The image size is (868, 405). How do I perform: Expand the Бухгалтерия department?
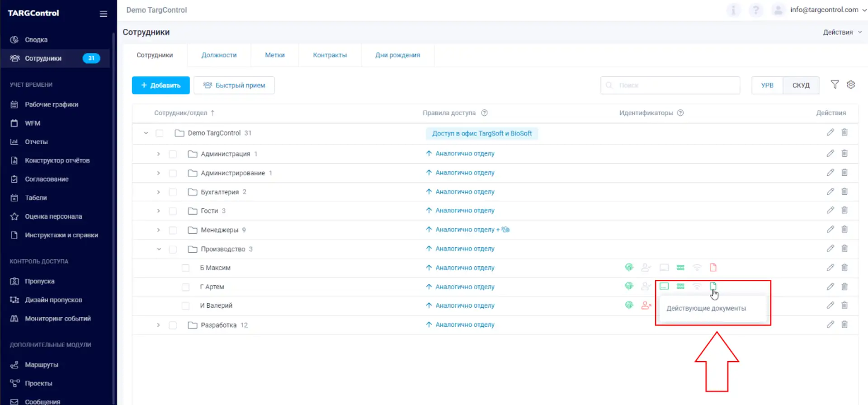(x=158, y=192)
